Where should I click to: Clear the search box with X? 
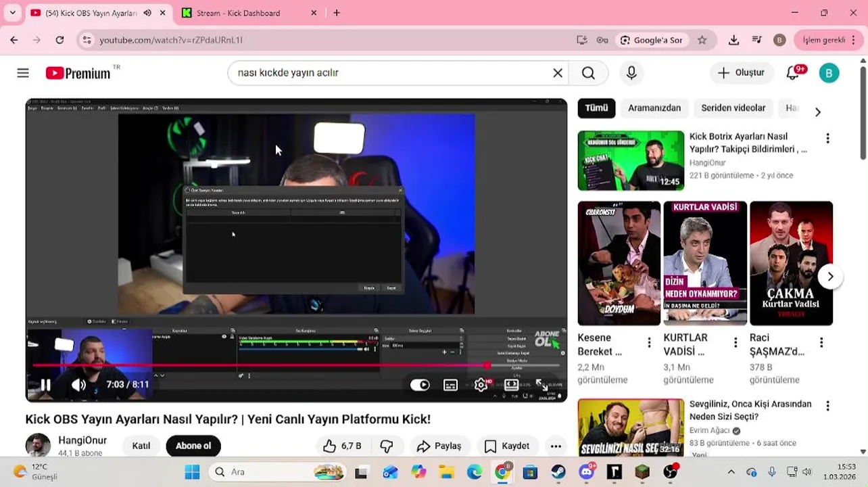tap(558, 73)
